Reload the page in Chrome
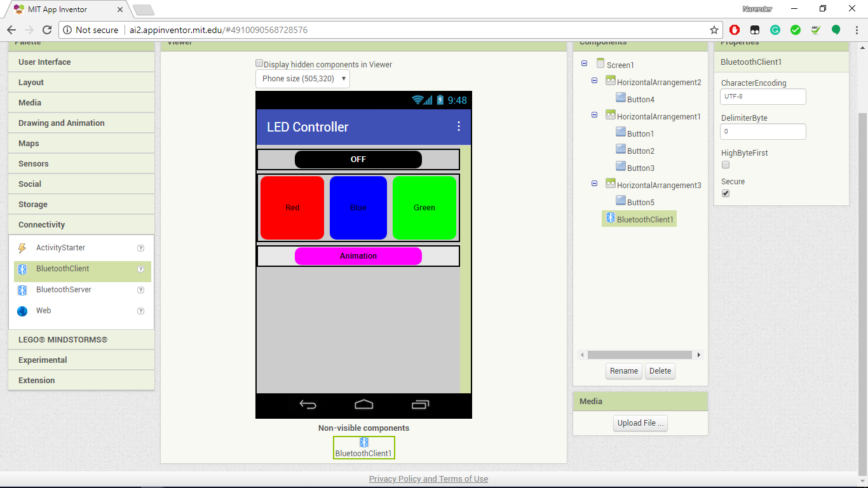 pos(47,30)
